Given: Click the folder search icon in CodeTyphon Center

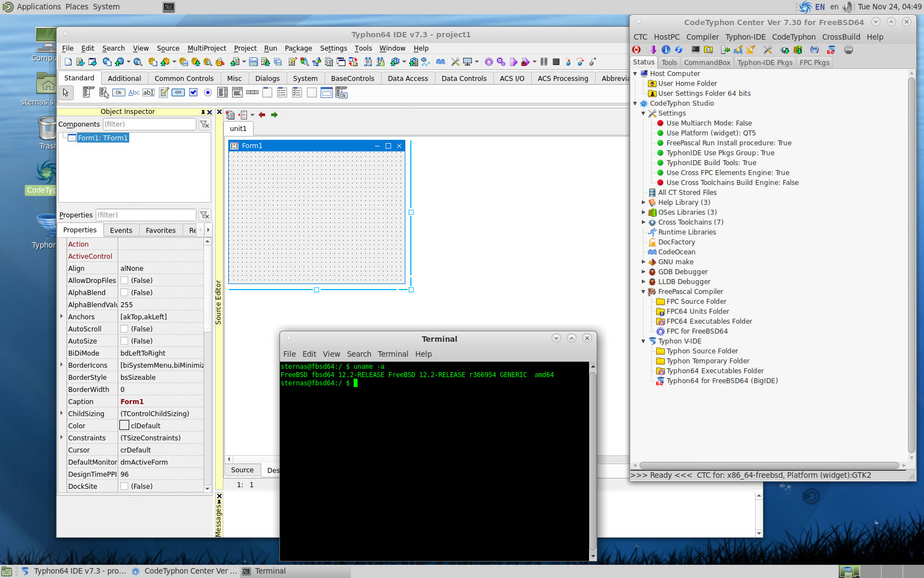Looking at the screenshot, I should point(708,50).
